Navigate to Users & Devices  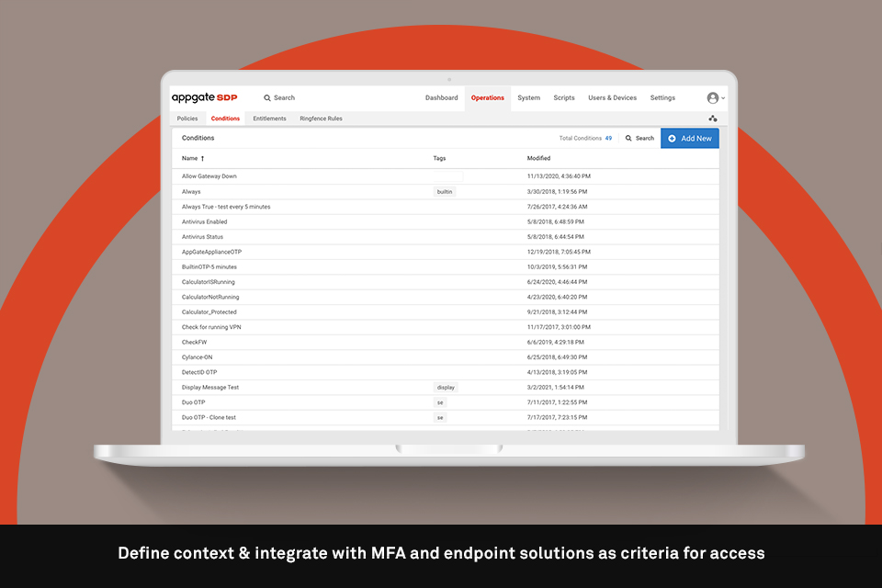[612, 97]
